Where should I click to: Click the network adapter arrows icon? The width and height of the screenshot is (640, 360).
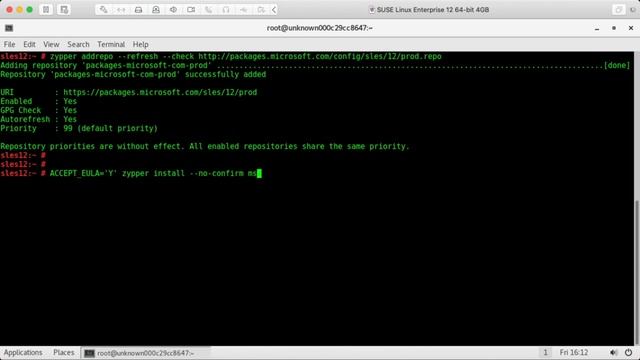click(121, 9)
